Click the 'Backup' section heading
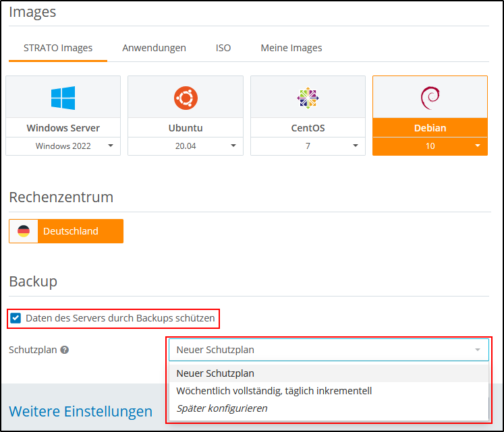 click(33, 281)
